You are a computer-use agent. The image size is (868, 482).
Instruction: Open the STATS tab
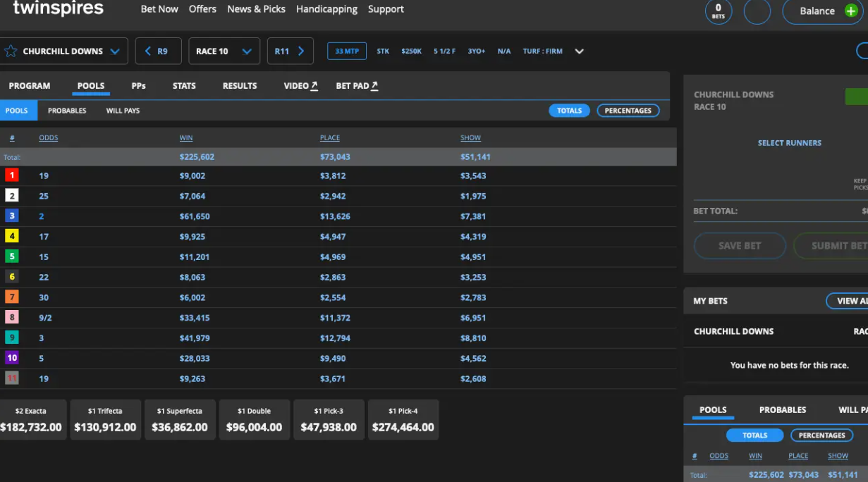pos(184,86)
